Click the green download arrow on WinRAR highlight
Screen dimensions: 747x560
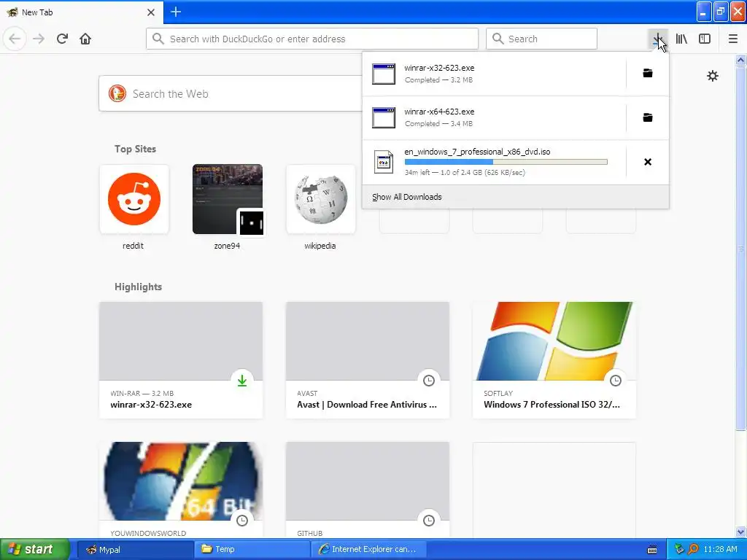point(242,380)
